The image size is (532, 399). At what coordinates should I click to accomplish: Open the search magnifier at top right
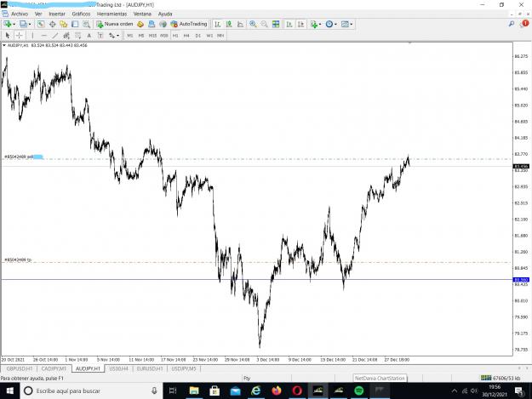(x=512, y=24)
